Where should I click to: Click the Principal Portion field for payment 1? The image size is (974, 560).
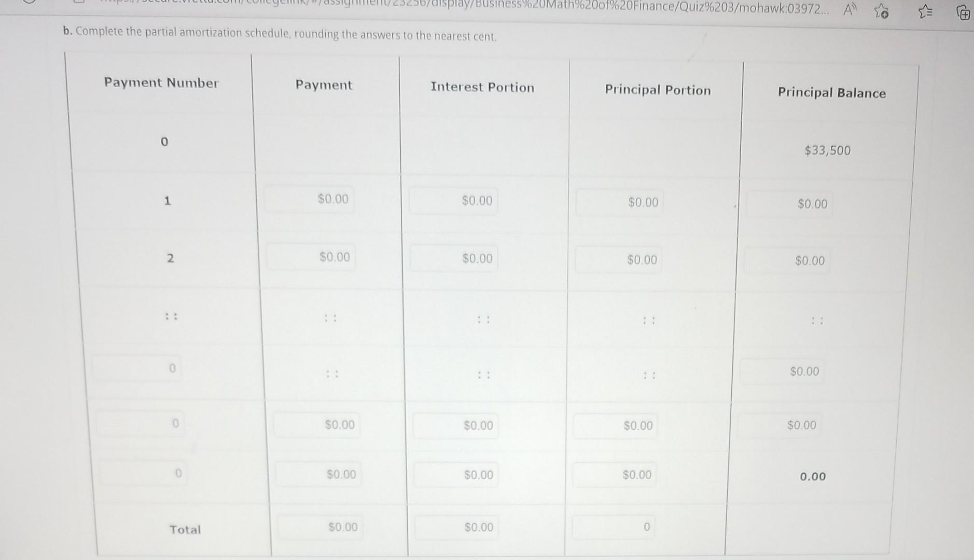[618, 203]
